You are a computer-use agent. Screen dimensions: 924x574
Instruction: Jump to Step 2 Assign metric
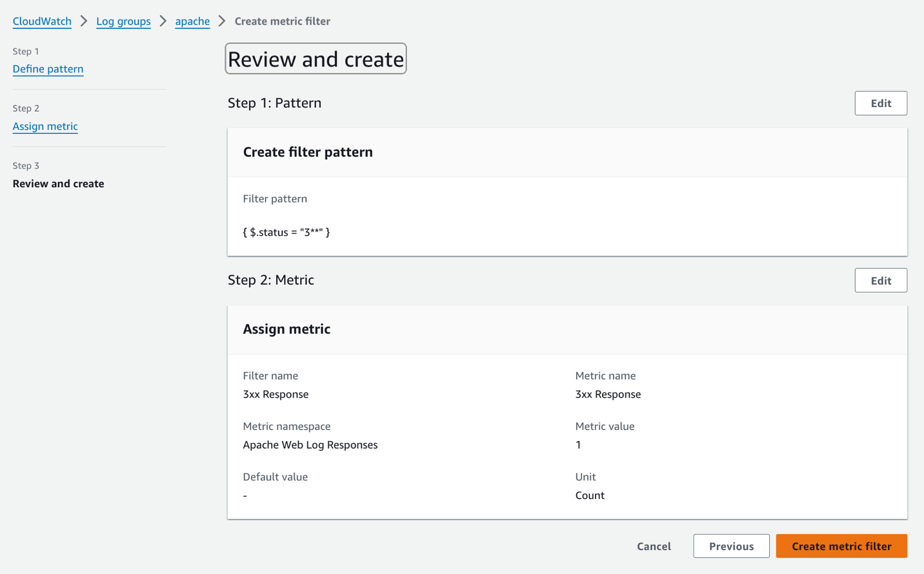45,127
